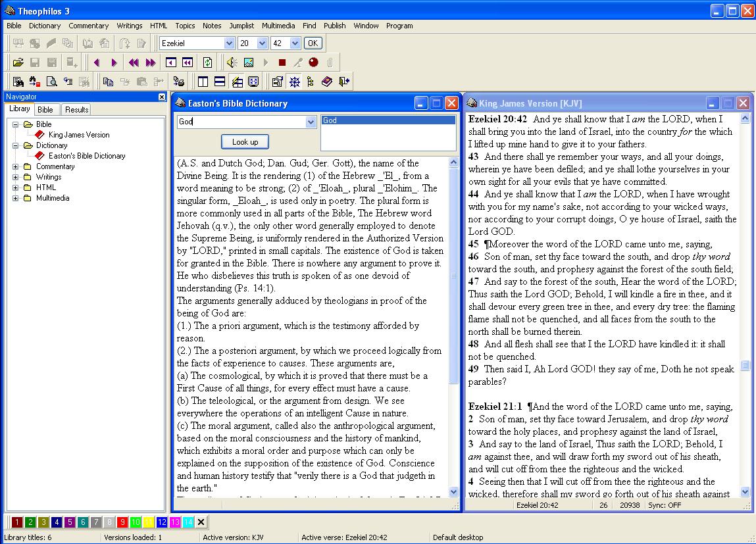The width and height of the screenshot is (756, 544).
Task: Switch to the Results tab in Navigator
Action: point(77,109)
